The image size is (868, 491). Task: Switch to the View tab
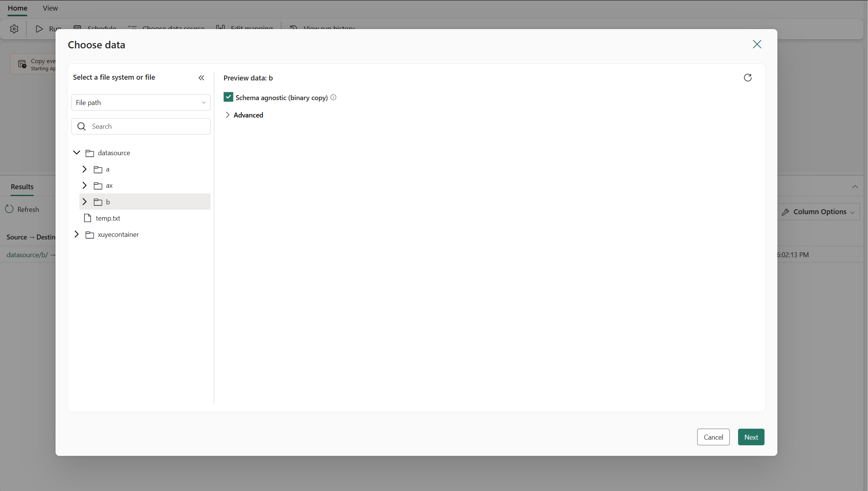pos(50,8)
